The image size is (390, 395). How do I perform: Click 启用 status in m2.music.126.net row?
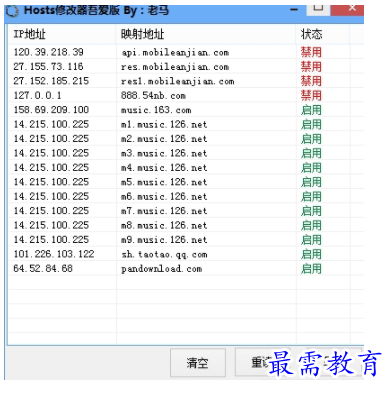click(x=311, y=139)
